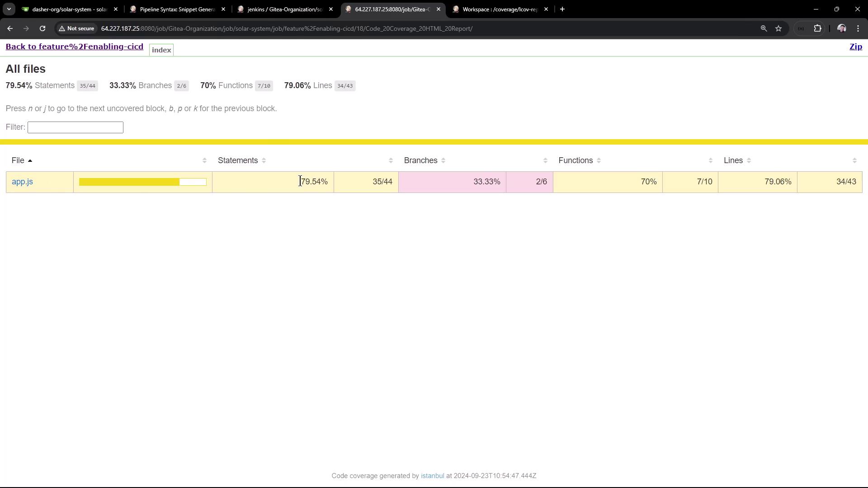
Task: Sort by the Lines column sort arrows
Action: (749, 160)
